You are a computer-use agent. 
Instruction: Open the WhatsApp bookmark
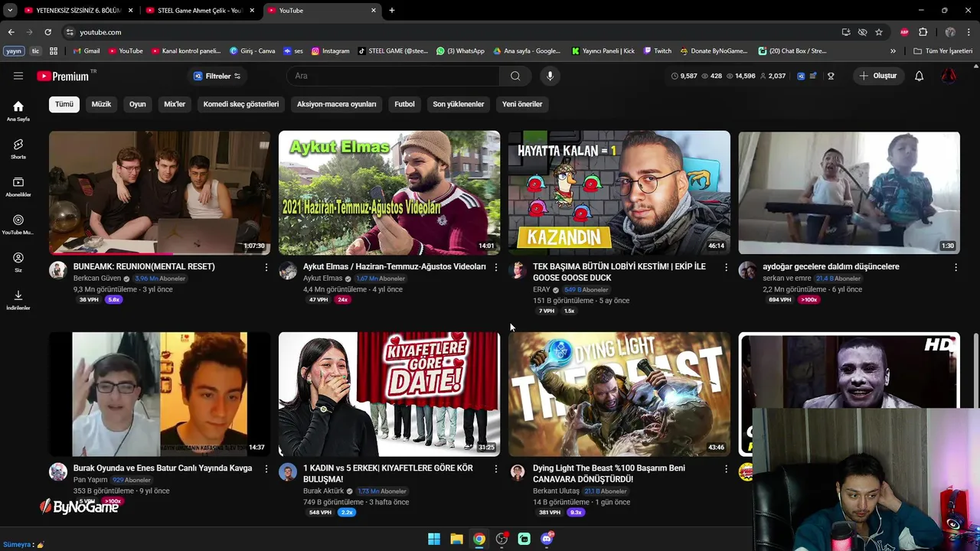[460, 51]
